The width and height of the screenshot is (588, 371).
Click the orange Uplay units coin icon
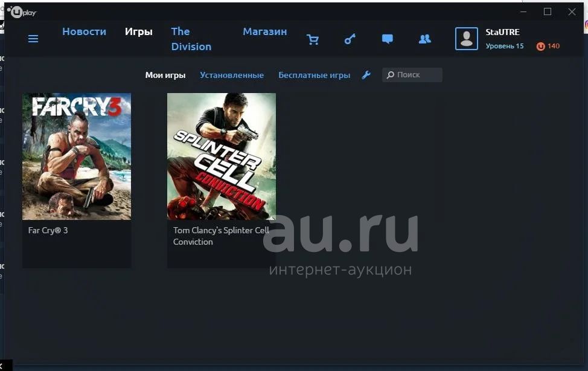pyautogui.click(x=540, y=46)
